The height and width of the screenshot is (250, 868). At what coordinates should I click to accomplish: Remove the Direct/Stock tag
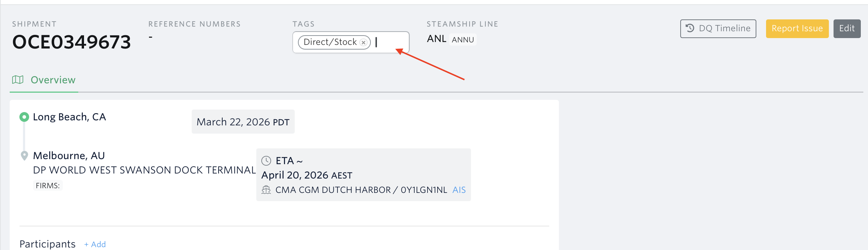(364, 42)
